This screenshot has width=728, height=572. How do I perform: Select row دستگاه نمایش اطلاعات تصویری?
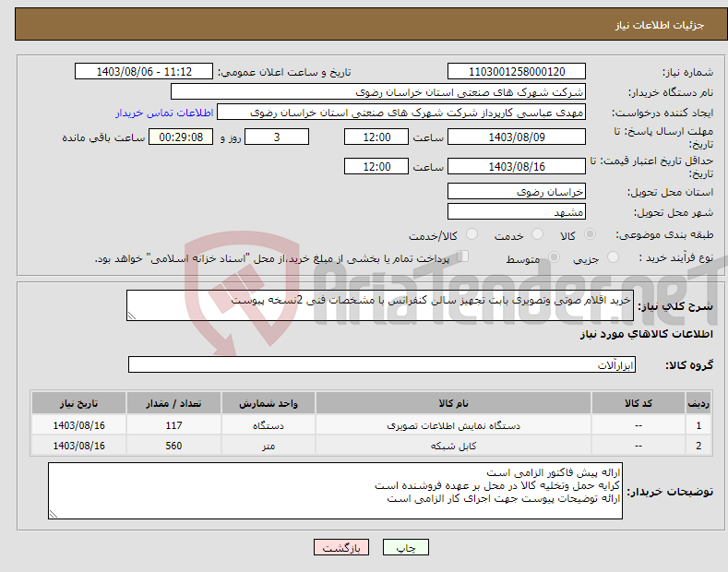pyautogui.click(x=371, y=425)
